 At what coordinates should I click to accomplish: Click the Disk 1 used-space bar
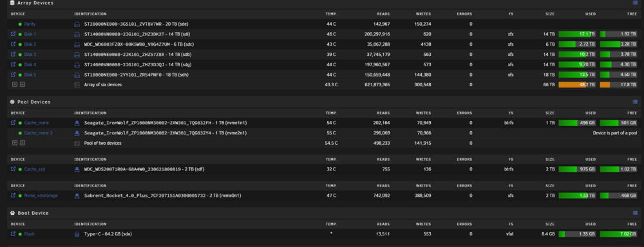tap(577, 34)
